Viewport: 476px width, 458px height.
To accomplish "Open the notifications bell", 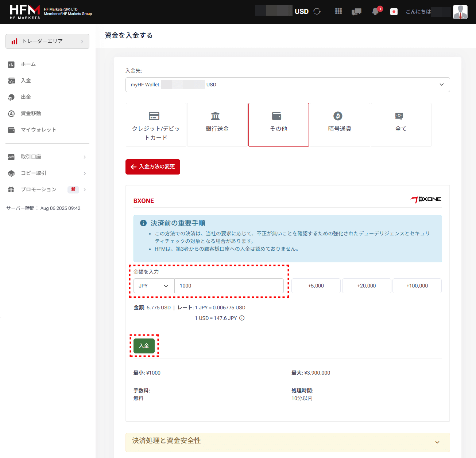I will click(375, 12).
